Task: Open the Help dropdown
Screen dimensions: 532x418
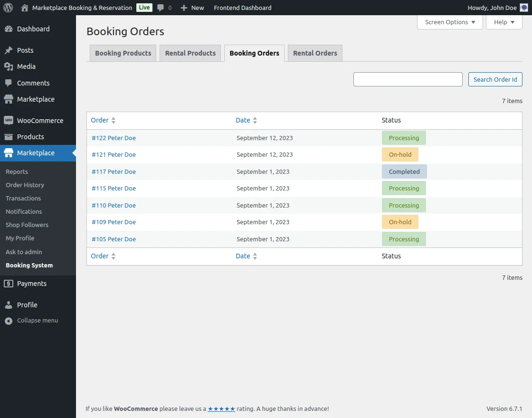Action: [503, 22]
